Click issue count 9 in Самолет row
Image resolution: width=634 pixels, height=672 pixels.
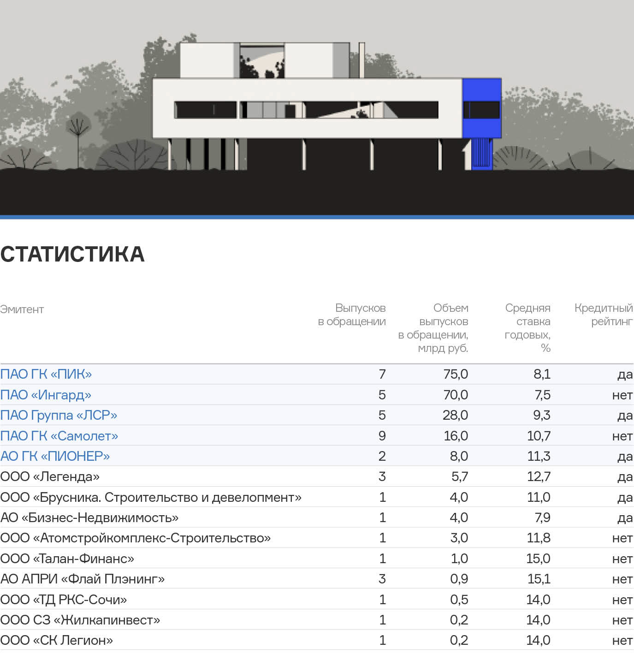pyautogui.click(x=382, y=436)
